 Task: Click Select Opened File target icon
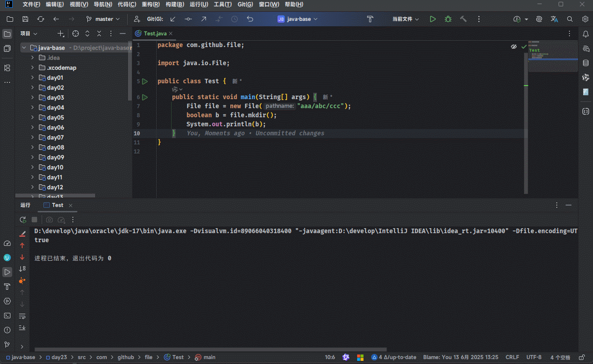point(76,34)
